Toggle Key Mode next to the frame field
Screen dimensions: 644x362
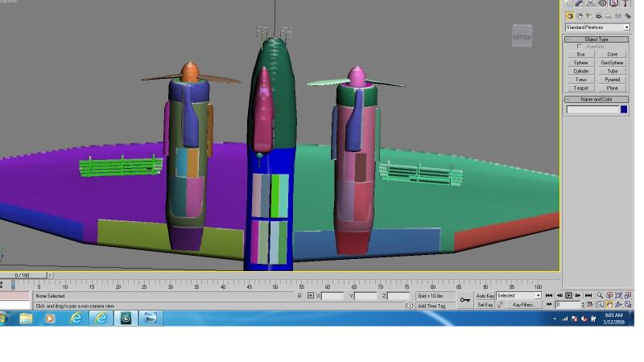549,305
